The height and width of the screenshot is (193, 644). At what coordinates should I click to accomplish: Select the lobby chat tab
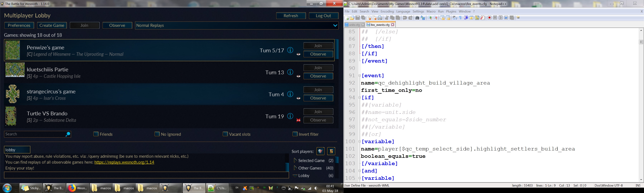17,150
